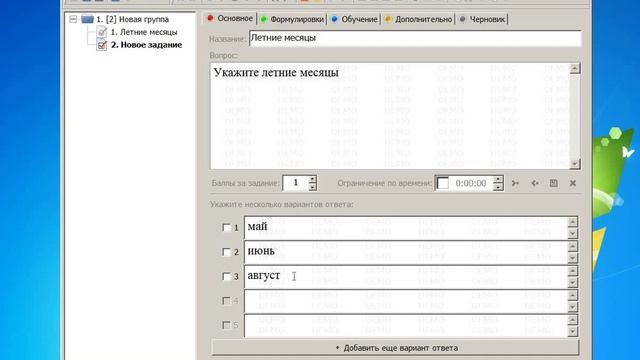The width and height of the screenshot is (640, 360).
Task: Decrease the Баллы за задание value
Action: point(312,187)
